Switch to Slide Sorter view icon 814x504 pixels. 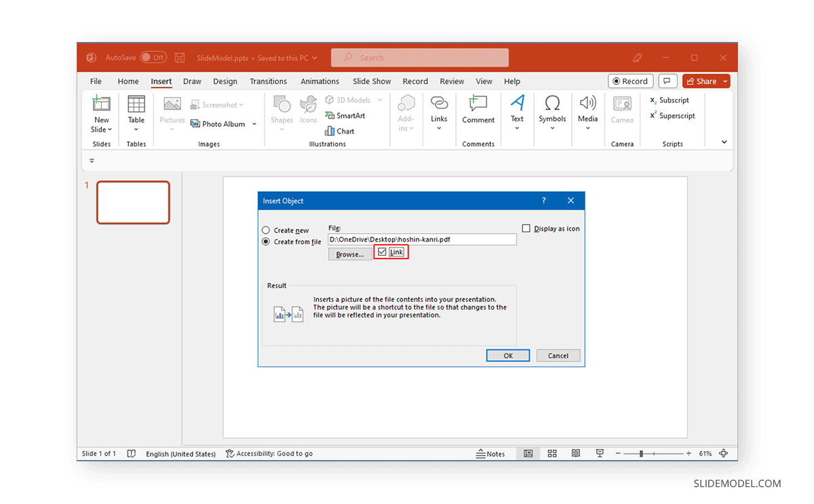click(x=552, y=454)
